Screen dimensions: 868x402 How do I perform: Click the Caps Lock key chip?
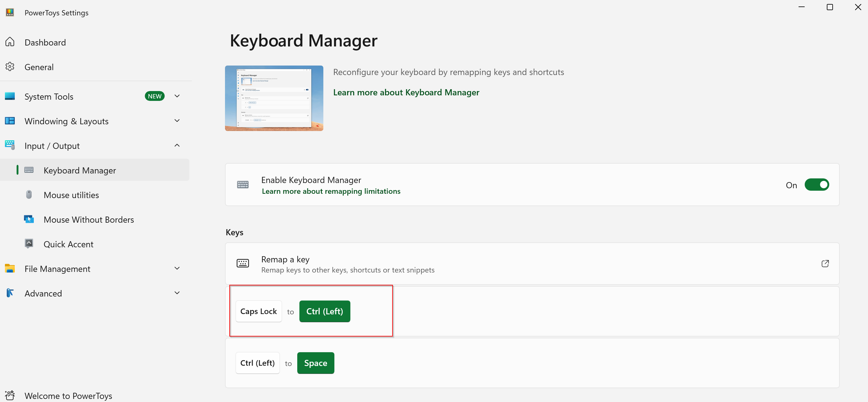pos(258,311)
